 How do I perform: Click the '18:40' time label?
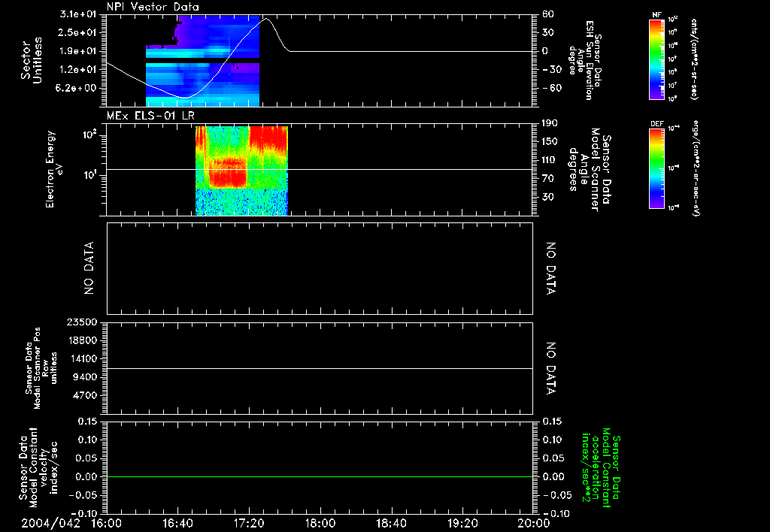(391, 524)
